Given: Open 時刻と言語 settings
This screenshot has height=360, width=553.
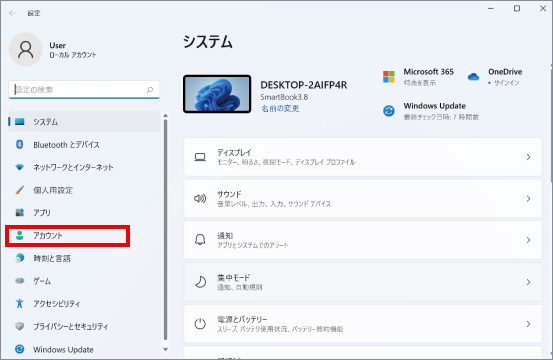Looking at the screenshot, I should point(84,258).
